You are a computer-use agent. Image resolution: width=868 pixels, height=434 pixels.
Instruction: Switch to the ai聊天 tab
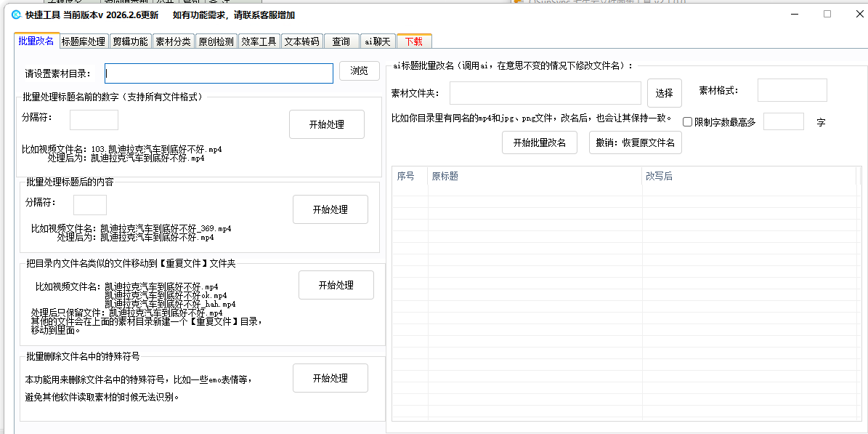(378, 41)
